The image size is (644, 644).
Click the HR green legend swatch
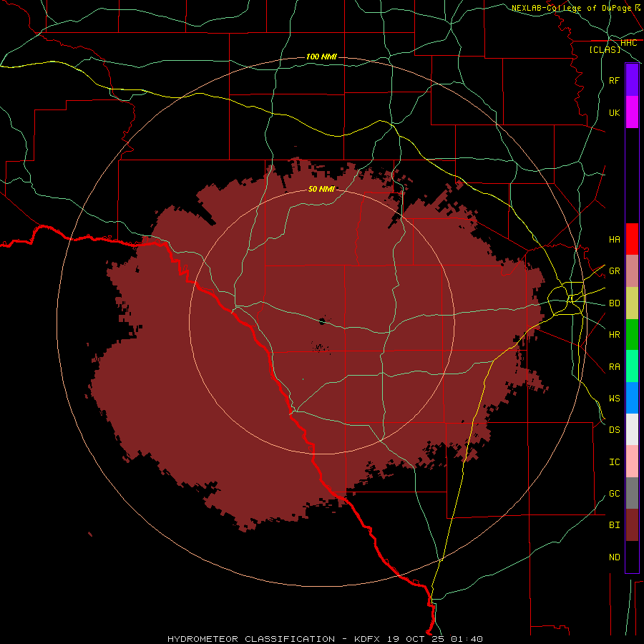pos(632,335)
